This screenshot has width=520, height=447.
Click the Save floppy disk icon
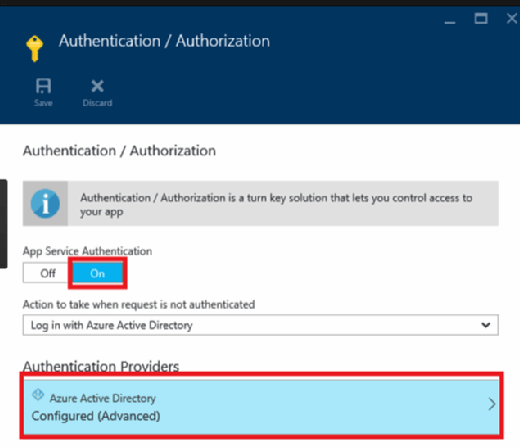click(43, 86)
